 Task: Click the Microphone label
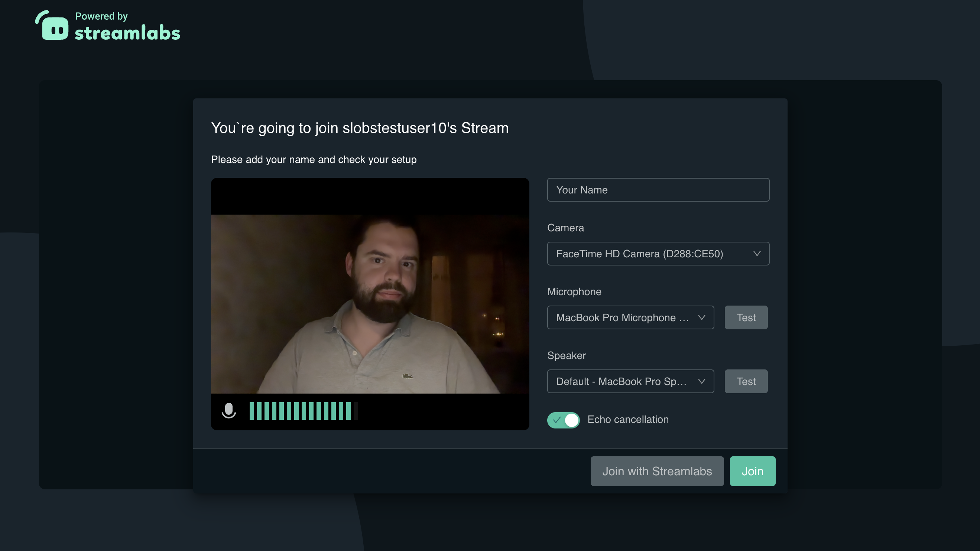pos(574,292)
